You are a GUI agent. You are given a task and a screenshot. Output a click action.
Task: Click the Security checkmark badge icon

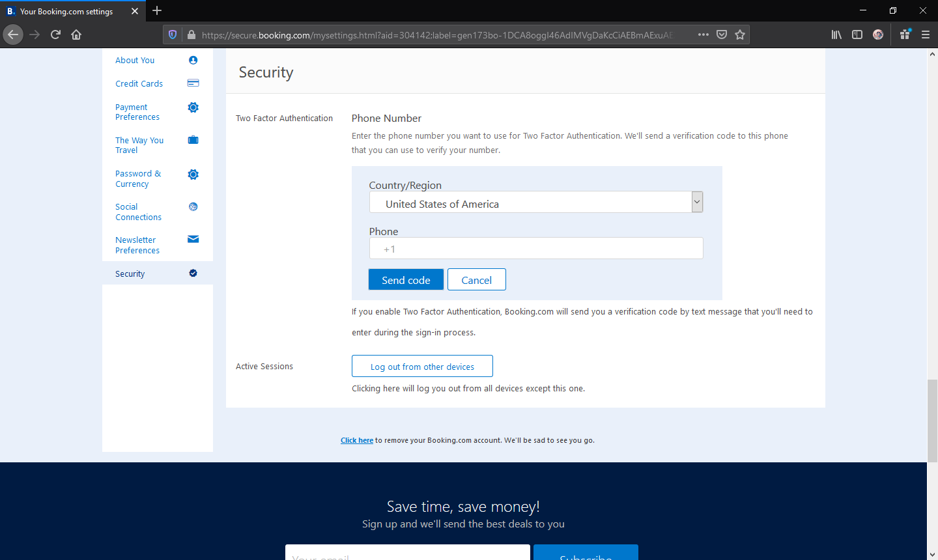point(193,273)
